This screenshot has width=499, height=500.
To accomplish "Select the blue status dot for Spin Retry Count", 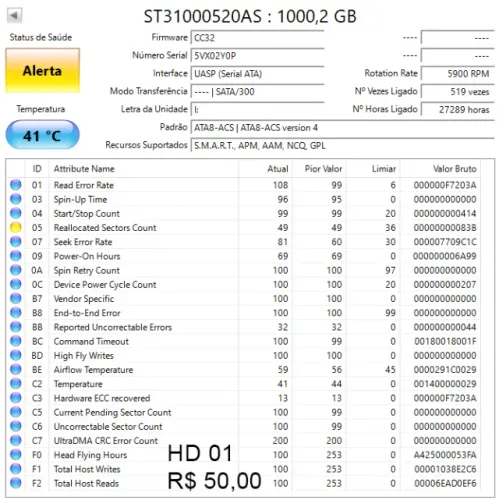I will [x=15, y=270].
